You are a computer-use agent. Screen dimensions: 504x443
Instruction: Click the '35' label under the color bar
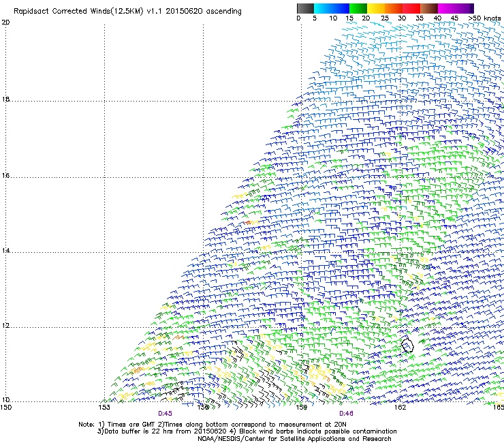(x=420, y=18)
